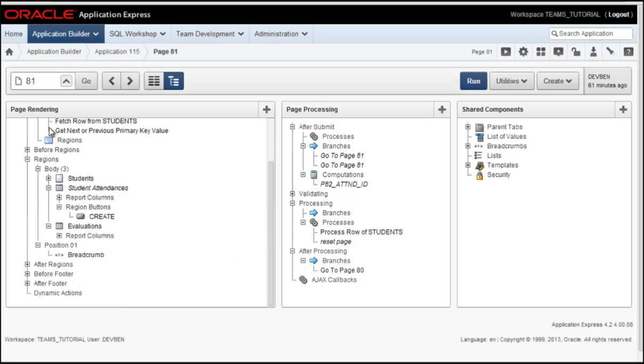This screenshot has width=644, height=364.
Task: Select Fetch Row from STUDENTS process
Action: point(96,121)
